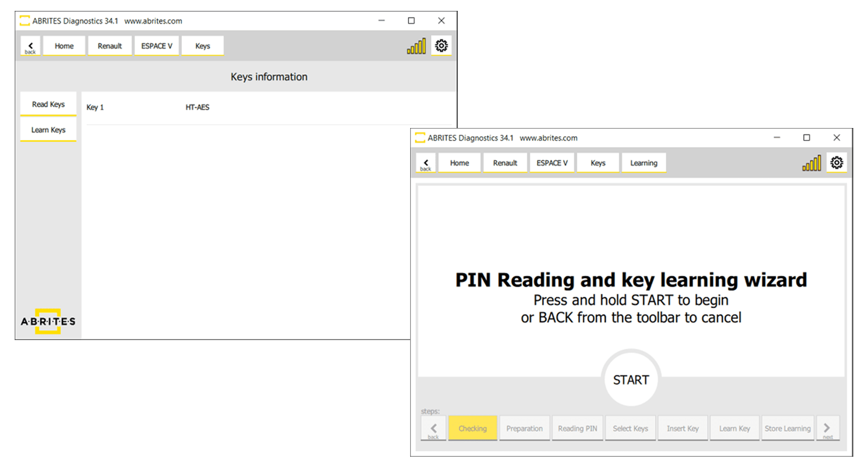Image resolution: width=868 pixels, height=467 pixels.
Task: Minimize the Keys information window
Action: 381,21
